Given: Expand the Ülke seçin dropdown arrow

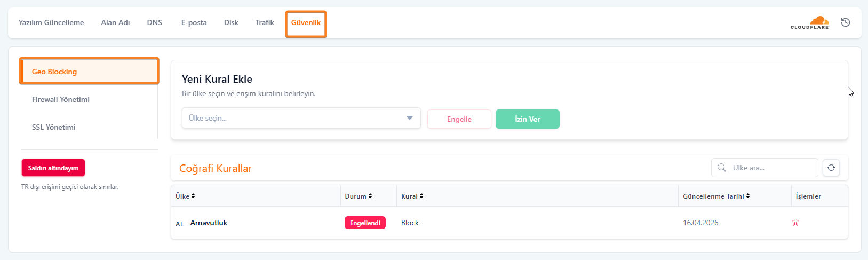Looking at the screenshot, I should tap(409, 118).
